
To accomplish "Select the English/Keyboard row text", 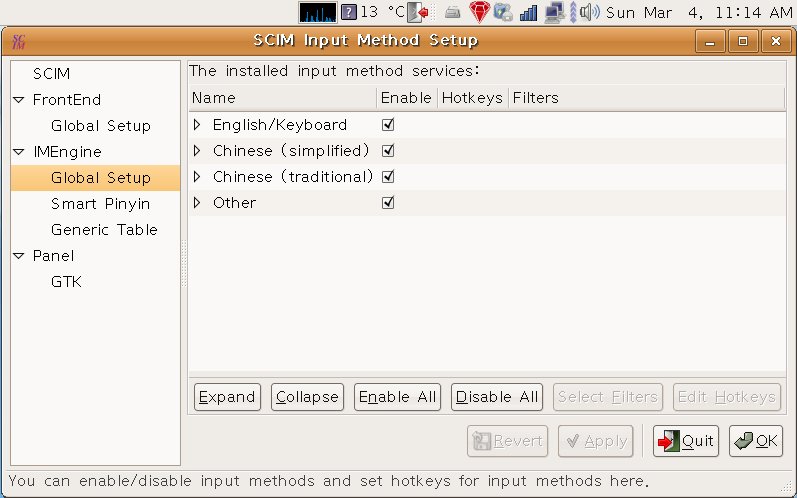I will click(x=280, y=124).
